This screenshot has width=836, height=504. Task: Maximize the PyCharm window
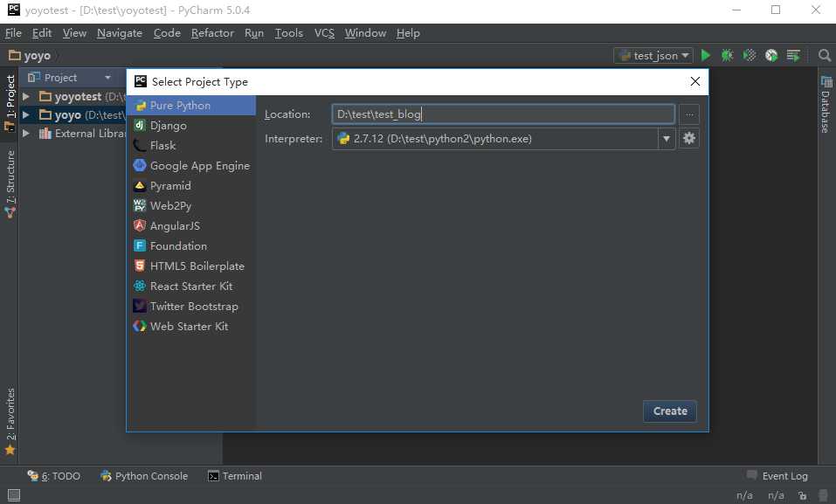(x=776, y=10)
